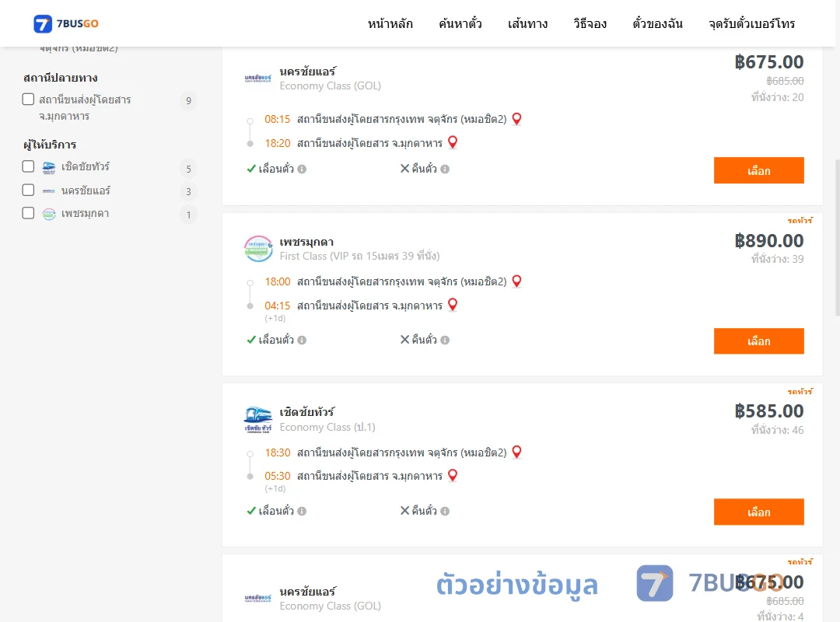Show คืนตั๋ว info icon on ฿675.00 trip
840x622 pixels.
(x=445, y=169)
